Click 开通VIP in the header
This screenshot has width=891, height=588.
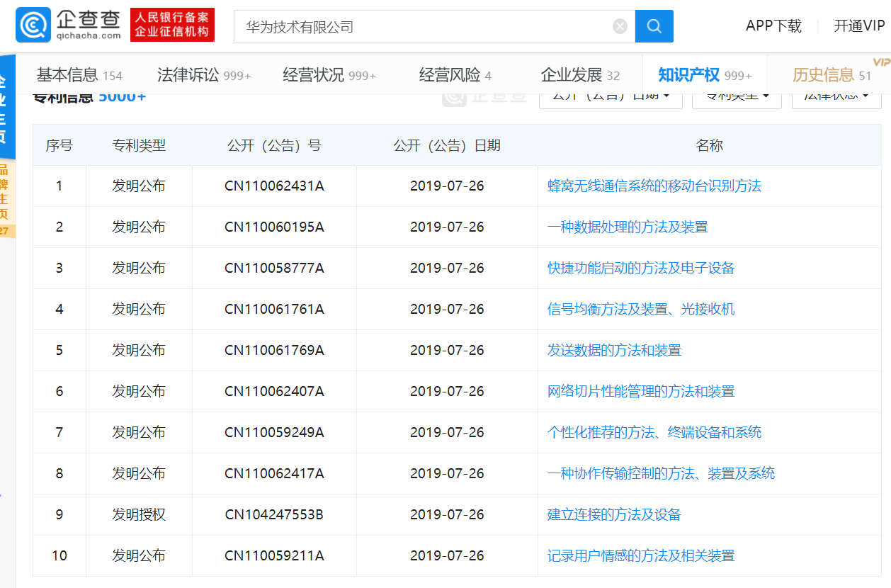(859, 26)
